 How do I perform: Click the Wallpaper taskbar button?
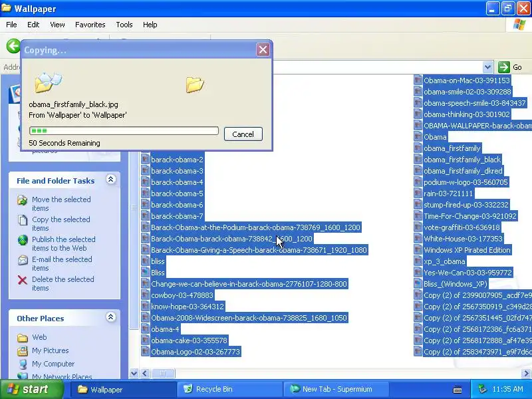[124, 389]
